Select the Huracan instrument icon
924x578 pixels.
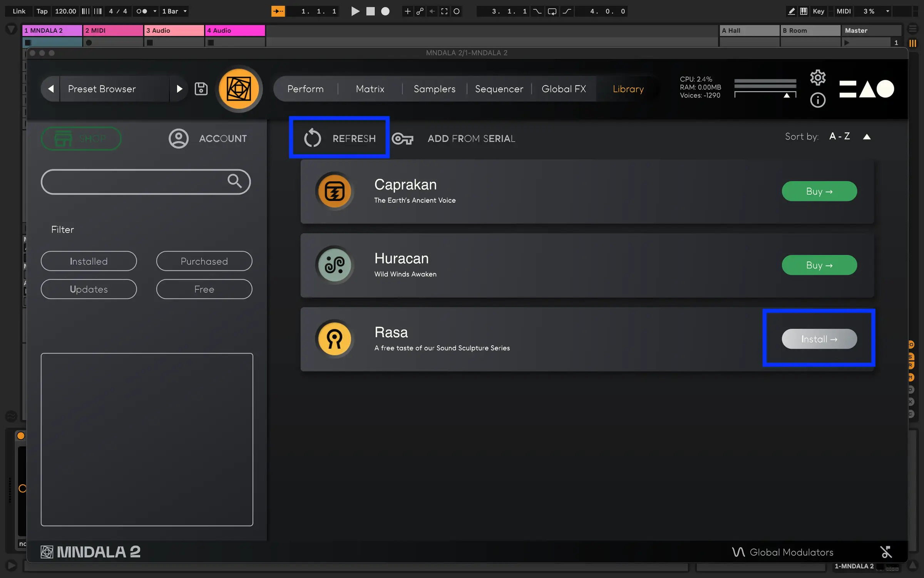[x=335, y=265]
